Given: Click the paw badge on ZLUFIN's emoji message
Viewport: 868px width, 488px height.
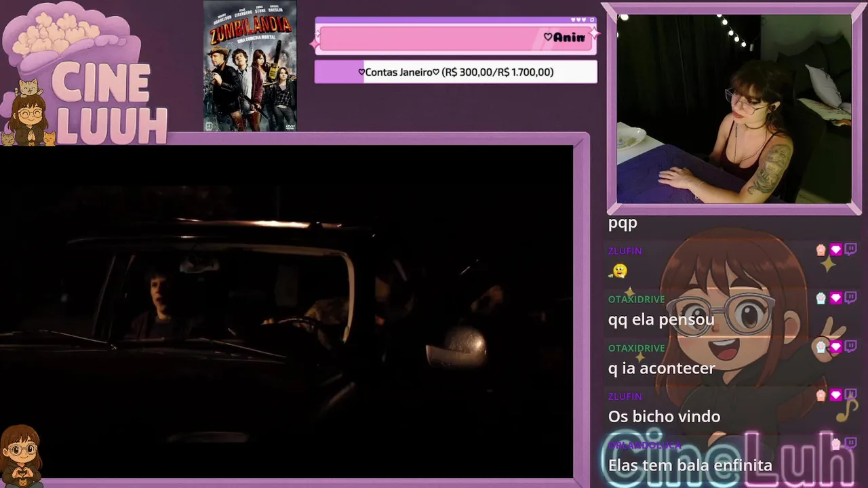Looking at the screenshot, I should [x=821, y=249].
